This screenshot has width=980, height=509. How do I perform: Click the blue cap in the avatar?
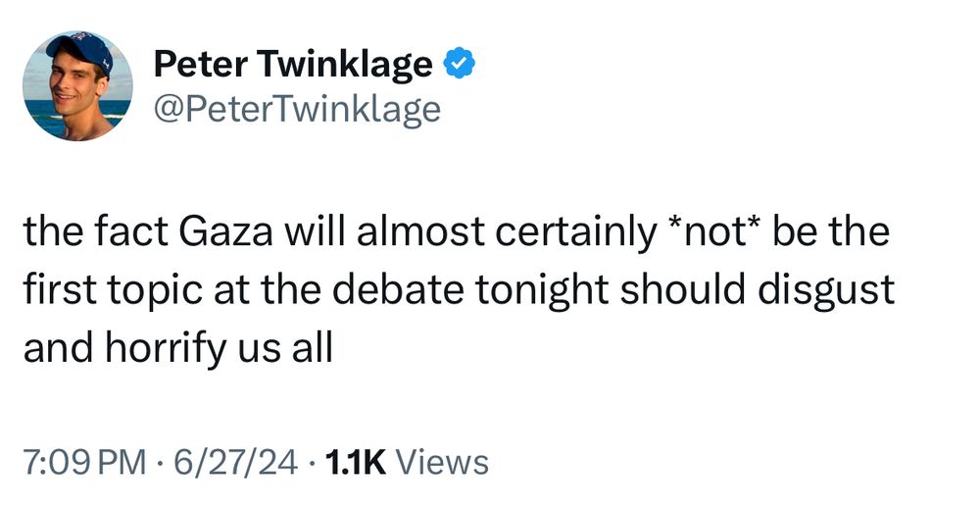[80, 49]
